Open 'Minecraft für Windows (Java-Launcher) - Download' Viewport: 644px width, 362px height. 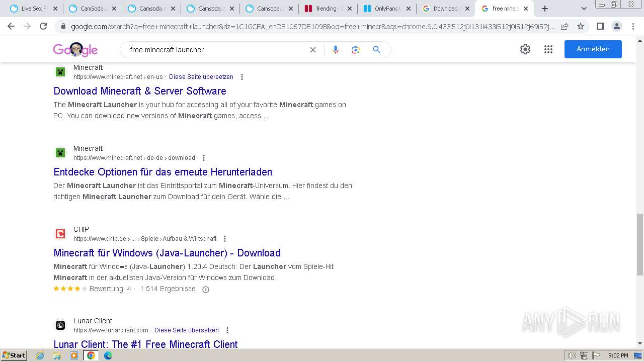click(x=167, y=253)
